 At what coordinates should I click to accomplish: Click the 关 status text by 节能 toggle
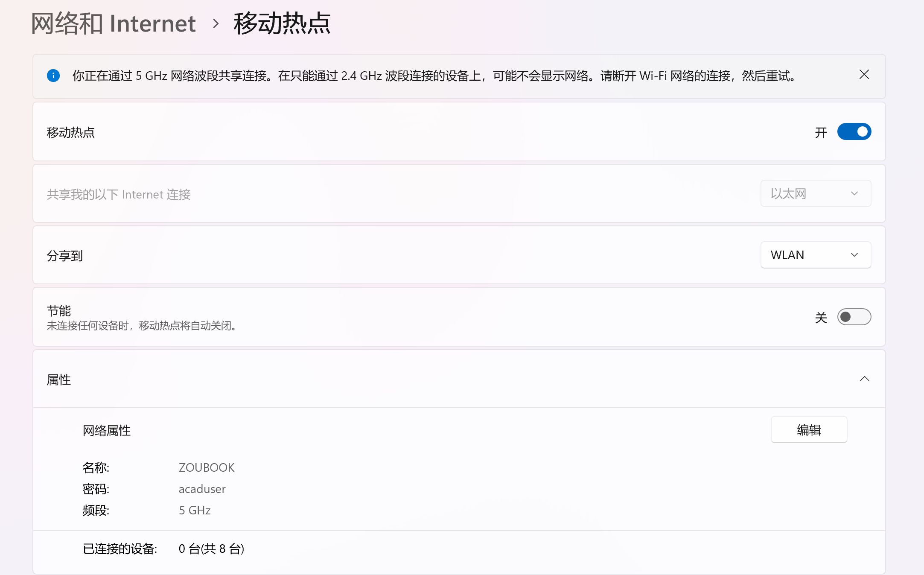coord(821,318)
